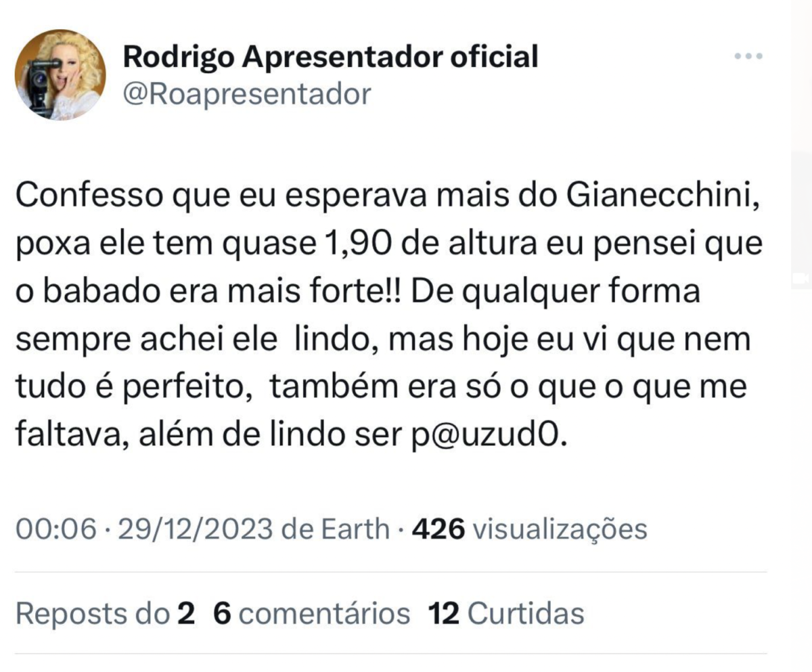Click the visualizações label

tap(559, 529)
